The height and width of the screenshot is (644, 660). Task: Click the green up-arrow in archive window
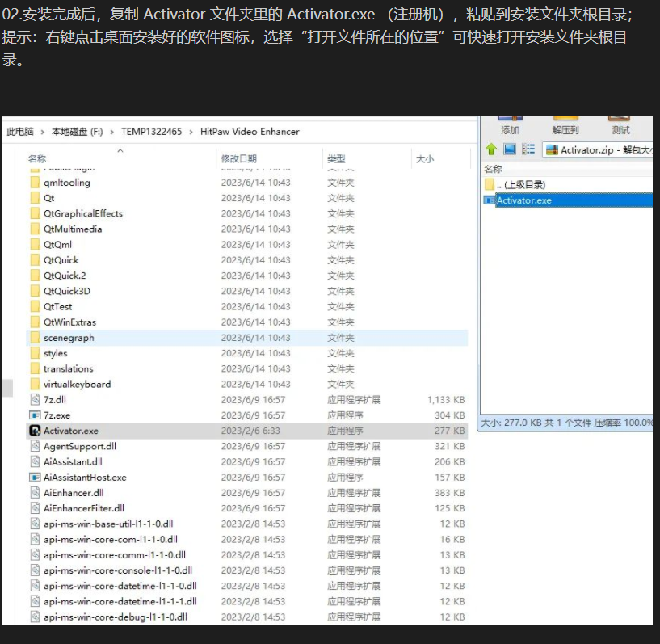491,149
